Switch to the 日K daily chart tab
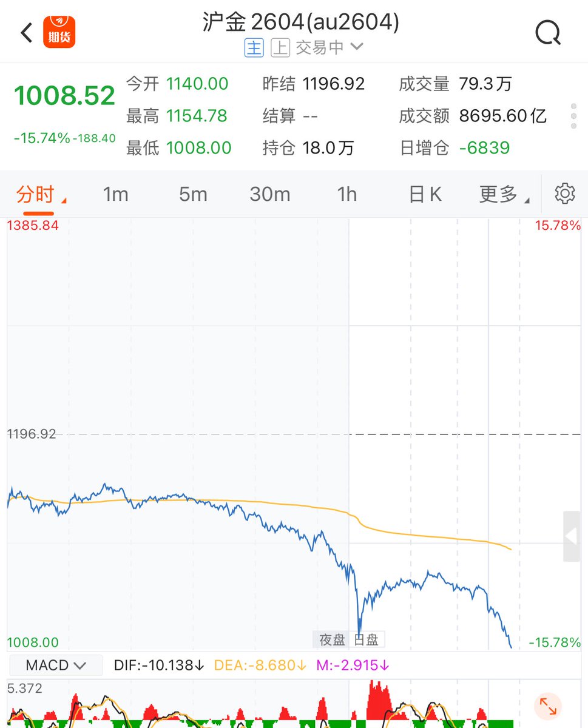This screenshot has height=728, width=588. (x=425, y=194)
